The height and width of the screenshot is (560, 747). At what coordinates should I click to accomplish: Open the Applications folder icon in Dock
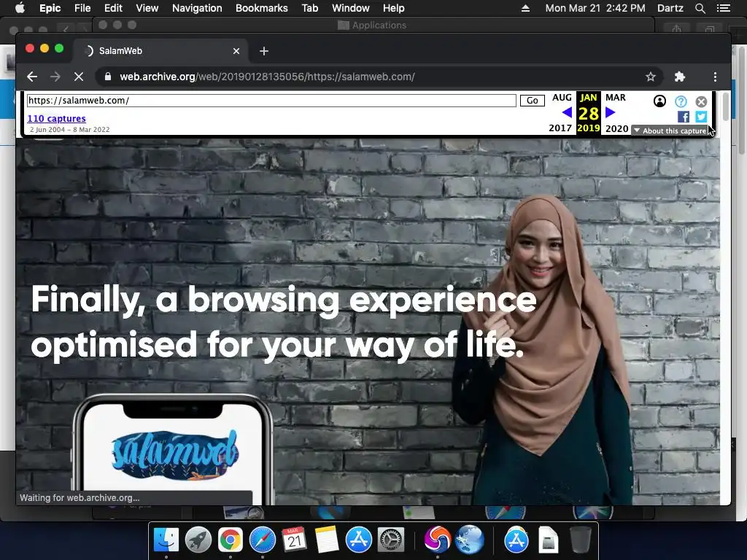(x=516, y=540)
